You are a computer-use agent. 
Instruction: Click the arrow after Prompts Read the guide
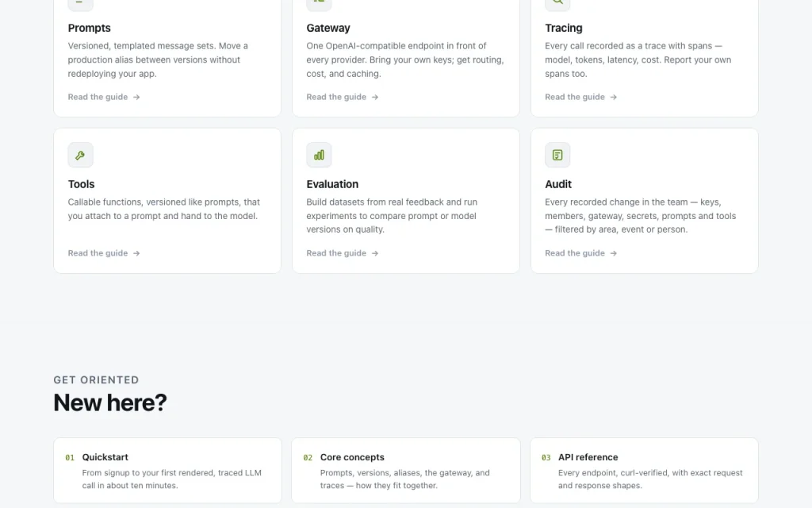tap(136, 97)
